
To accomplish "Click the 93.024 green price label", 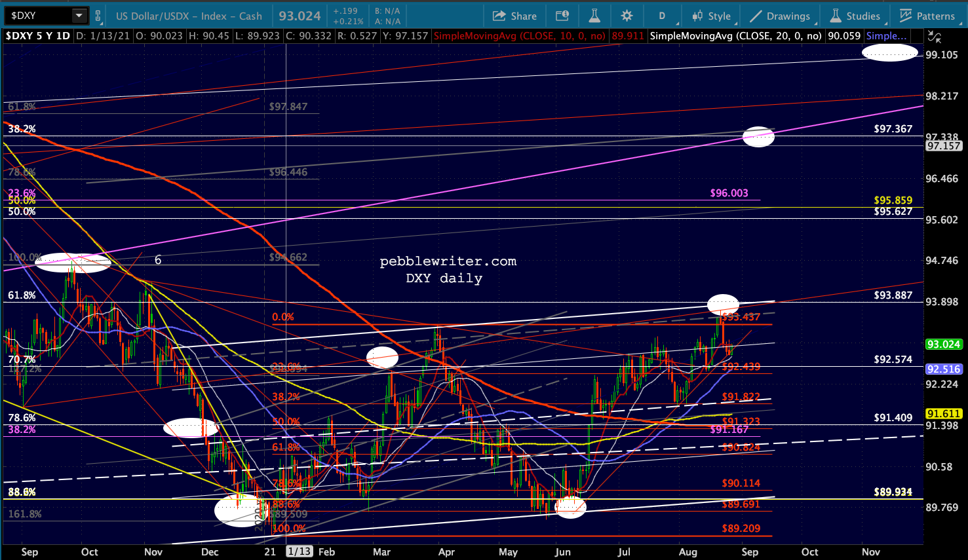I will (943, 345).
